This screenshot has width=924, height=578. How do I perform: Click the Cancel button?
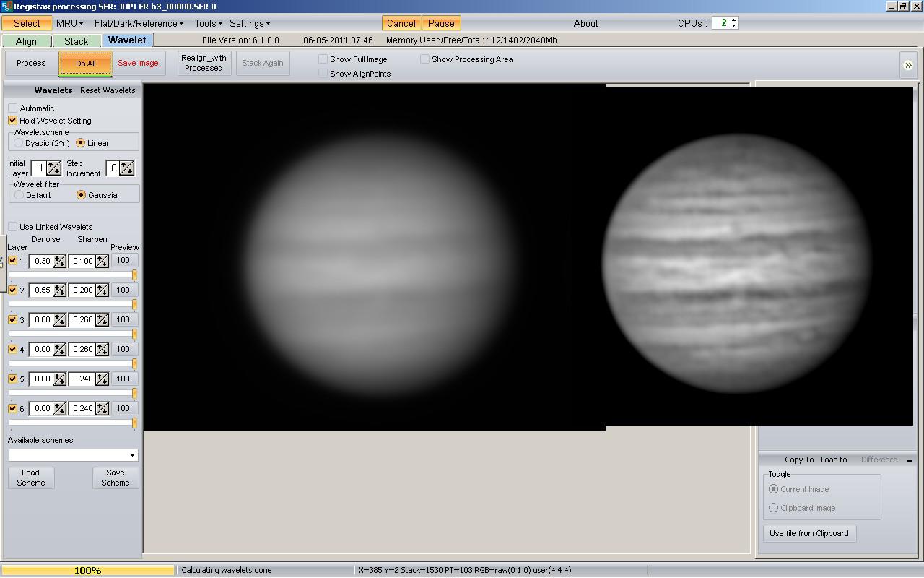pos(401,23)
